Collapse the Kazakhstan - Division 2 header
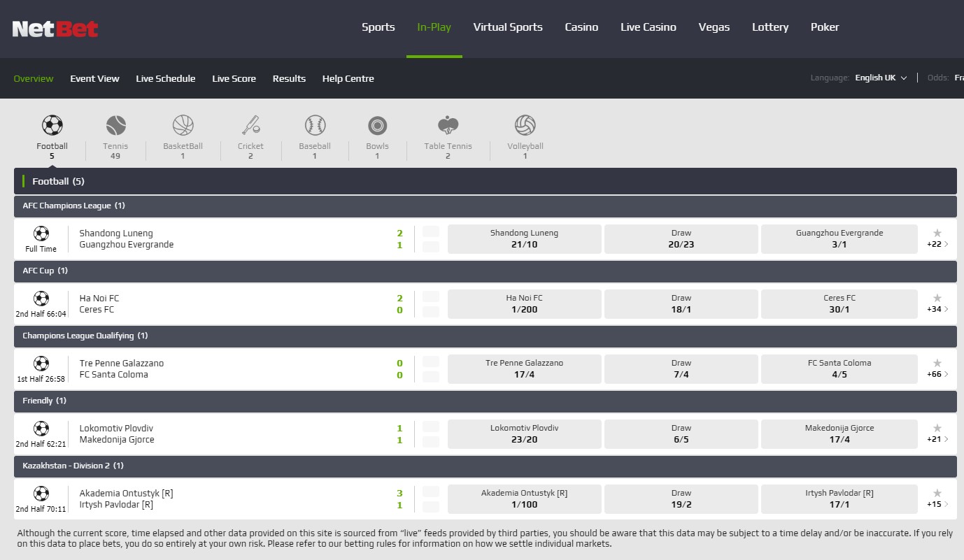 click(485, 466)
